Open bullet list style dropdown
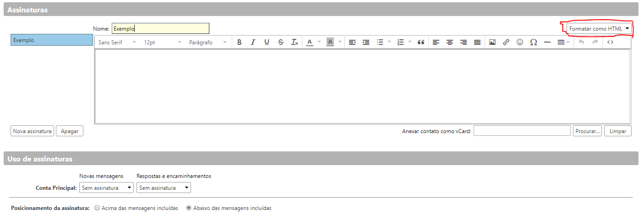The width and height of the screenshot is (644, 220). [389, 42]
